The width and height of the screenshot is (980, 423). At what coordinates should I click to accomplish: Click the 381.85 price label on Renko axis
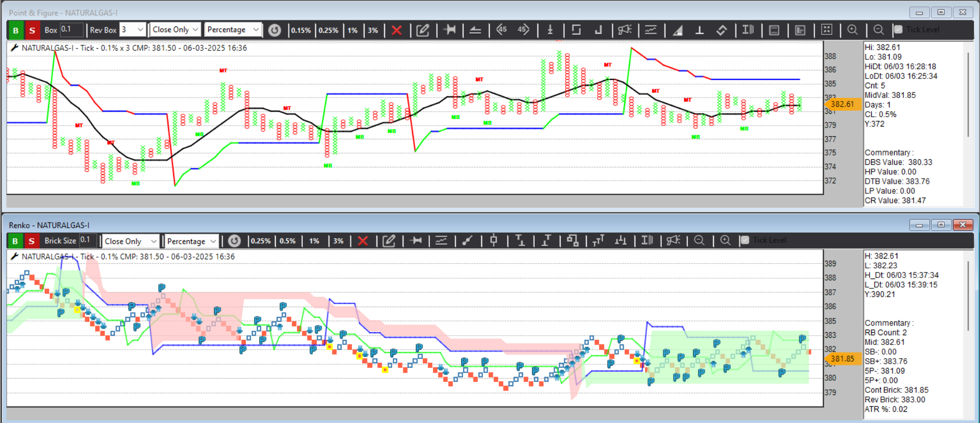(x=843, y=359)
